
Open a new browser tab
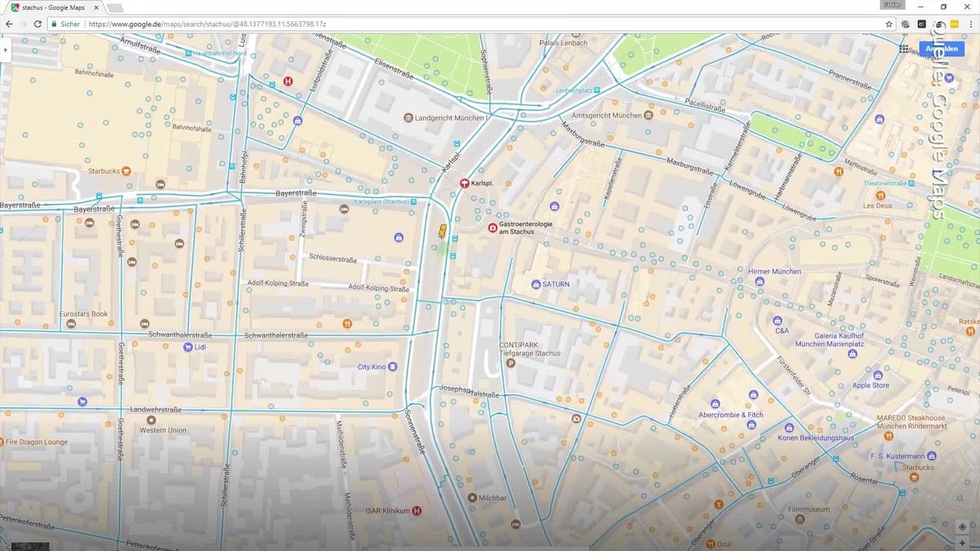coord(115,7)
